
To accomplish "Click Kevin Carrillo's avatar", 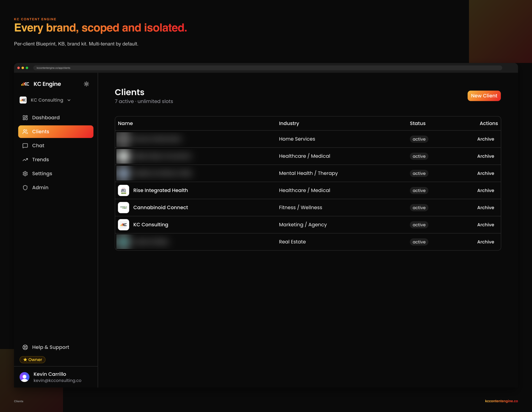I will [24, 377].
